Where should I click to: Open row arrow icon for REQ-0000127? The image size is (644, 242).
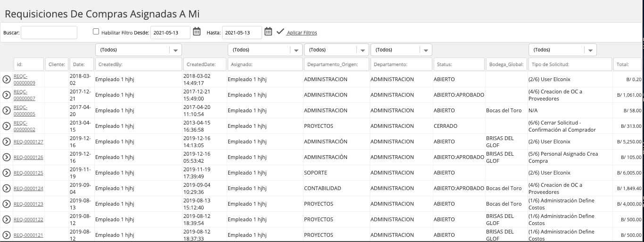pos(7,142)
